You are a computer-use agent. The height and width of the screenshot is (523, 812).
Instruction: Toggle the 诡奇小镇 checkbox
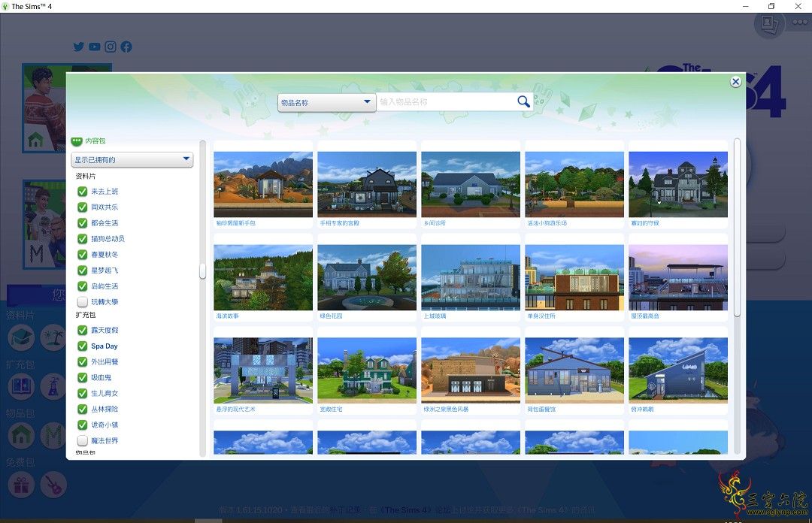point(83,425)
